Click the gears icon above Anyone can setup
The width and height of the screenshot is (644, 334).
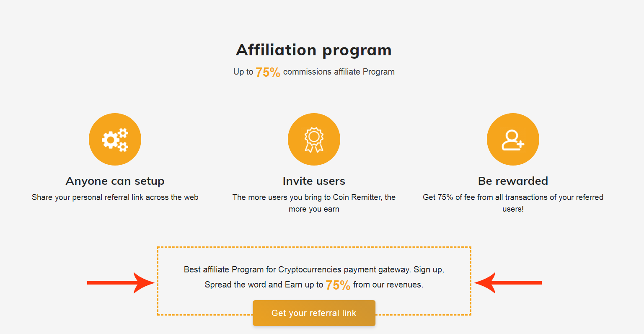(115, 139)
